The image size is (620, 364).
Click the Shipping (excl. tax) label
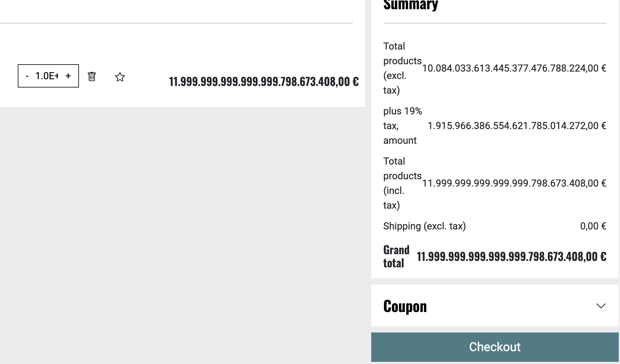pyautogui.click(x=424, y=226)
